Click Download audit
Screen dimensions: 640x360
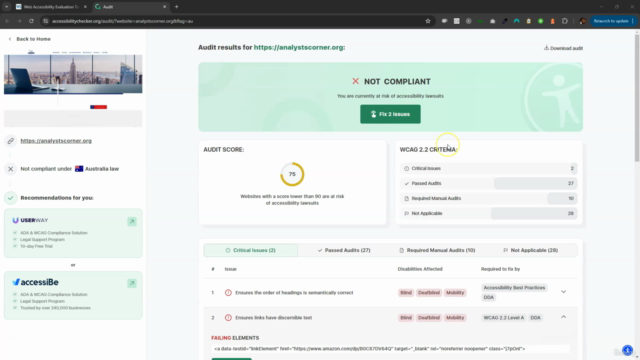click(563, 48)
